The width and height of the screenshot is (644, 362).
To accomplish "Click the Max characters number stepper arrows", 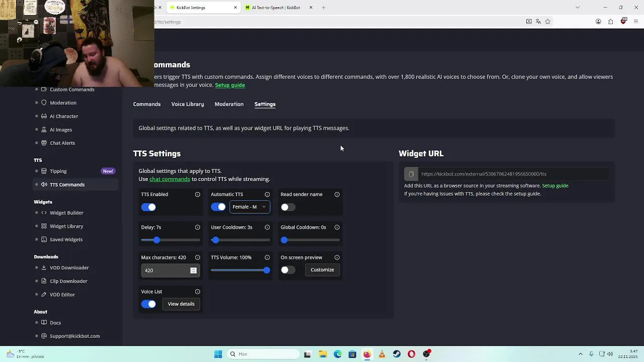I will coord(193,270).
